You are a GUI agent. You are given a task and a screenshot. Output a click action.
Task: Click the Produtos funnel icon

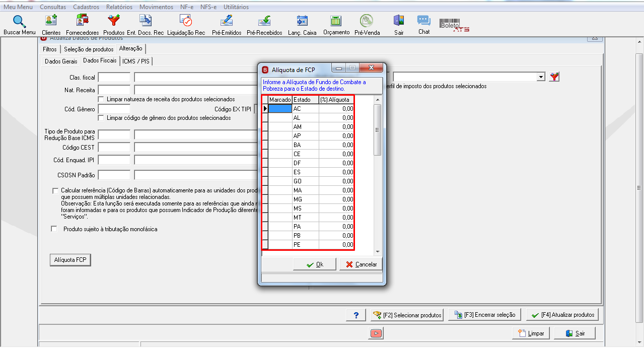114,25
